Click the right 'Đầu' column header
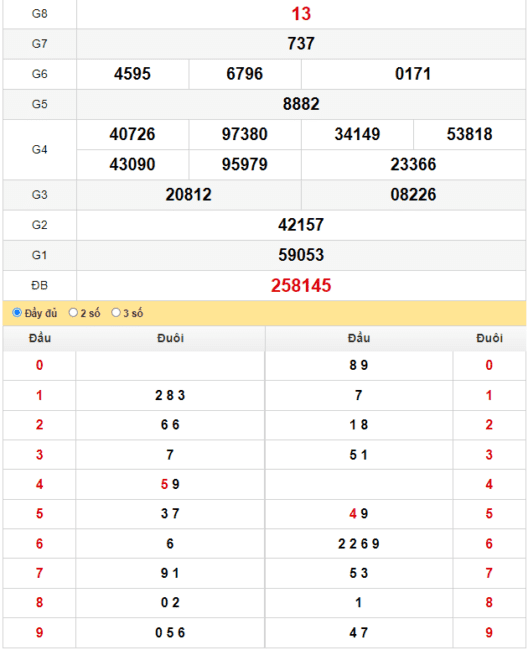Image resolution: width=528 pixels, height=650 pixels. click(x=359, y=338)
